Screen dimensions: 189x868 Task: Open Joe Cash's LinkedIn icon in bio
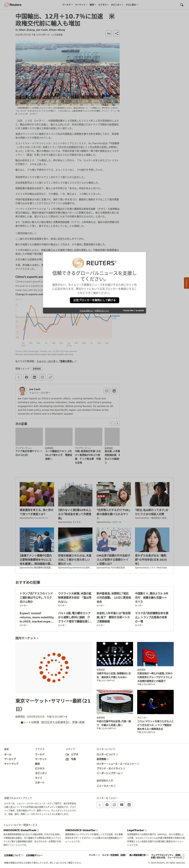(114, 391)
